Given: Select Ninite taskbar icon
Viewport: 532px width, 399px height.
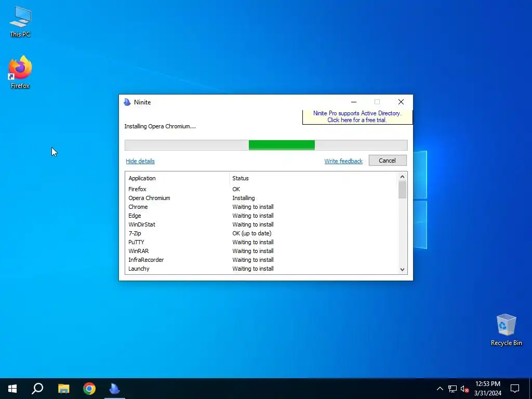Looking at the screenshot, I should tap(115, 389).
